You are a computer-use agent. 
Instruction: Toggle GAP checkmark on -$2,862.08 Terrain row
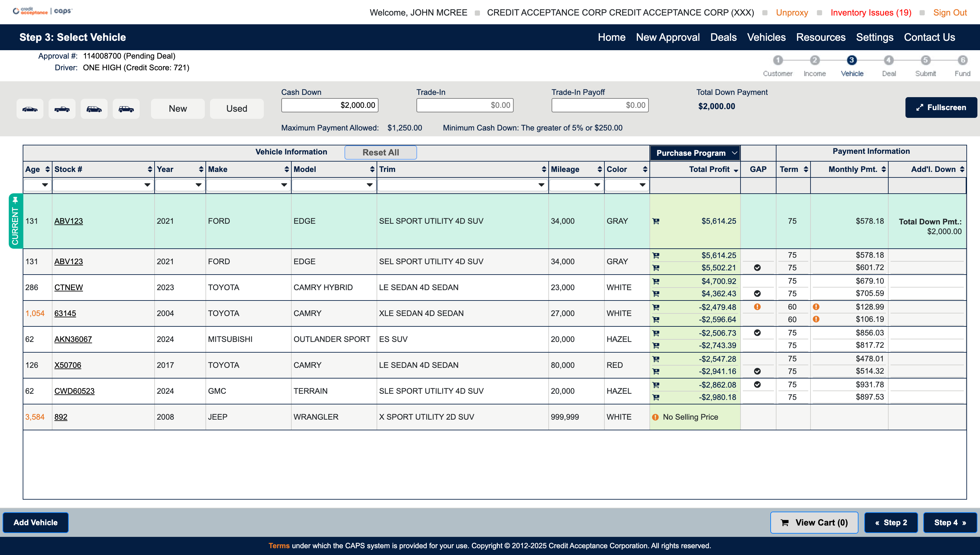(x=757, y=385)
